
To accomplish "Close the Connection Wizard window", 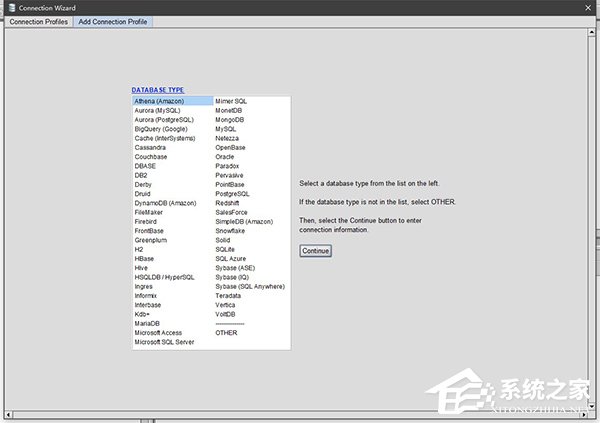I will [588, 8].
